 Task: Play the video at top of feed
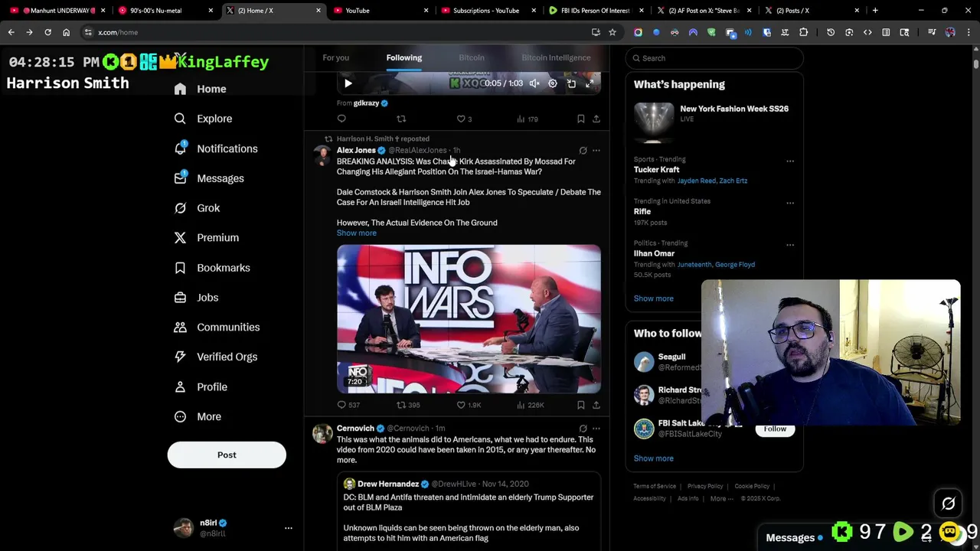pyautogui.click(x=348, y=83)
